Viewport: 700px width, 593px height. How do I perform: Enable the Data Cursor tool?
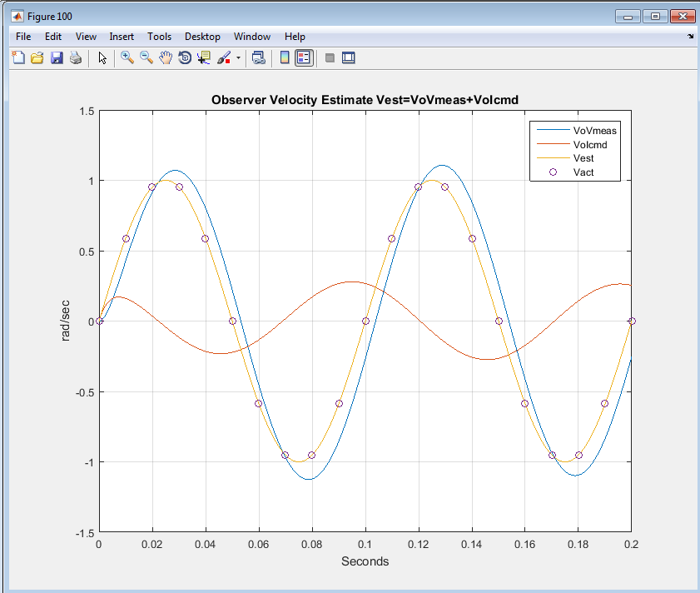(204, 57)
